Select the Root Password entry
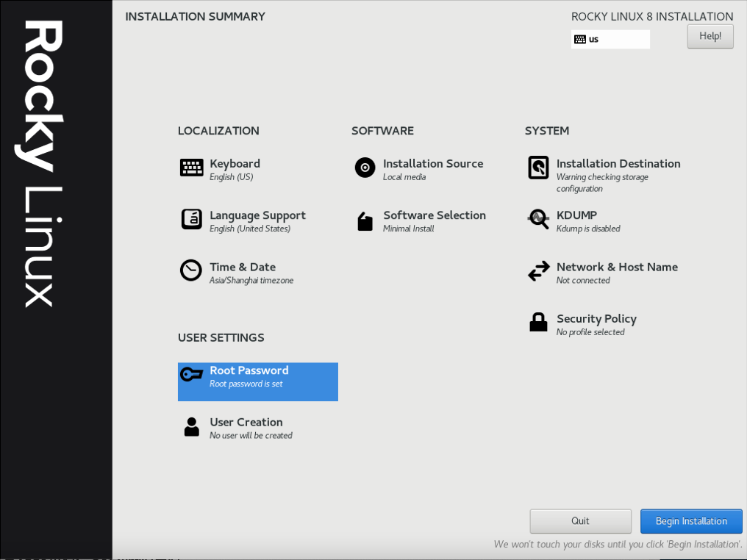The image size is (747, 560). pyautogui.click(x=258, y=382)
